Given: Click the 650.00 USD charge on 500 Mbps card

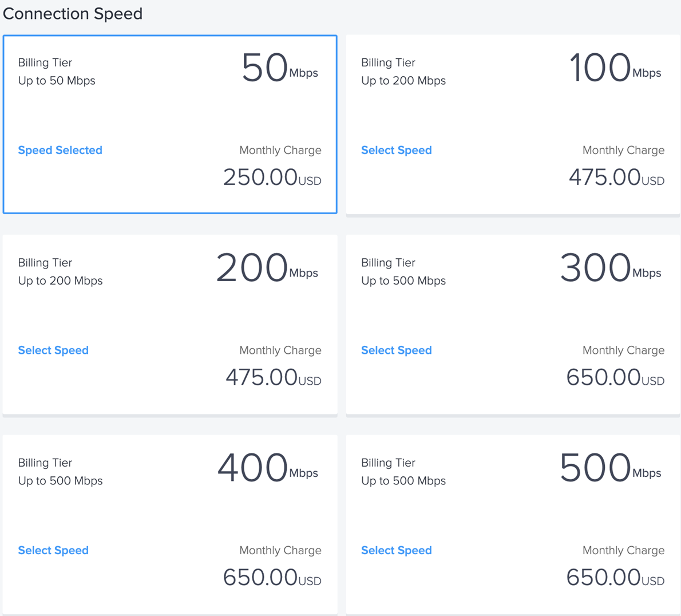Looking at the screenshot, I should point(615,577).
